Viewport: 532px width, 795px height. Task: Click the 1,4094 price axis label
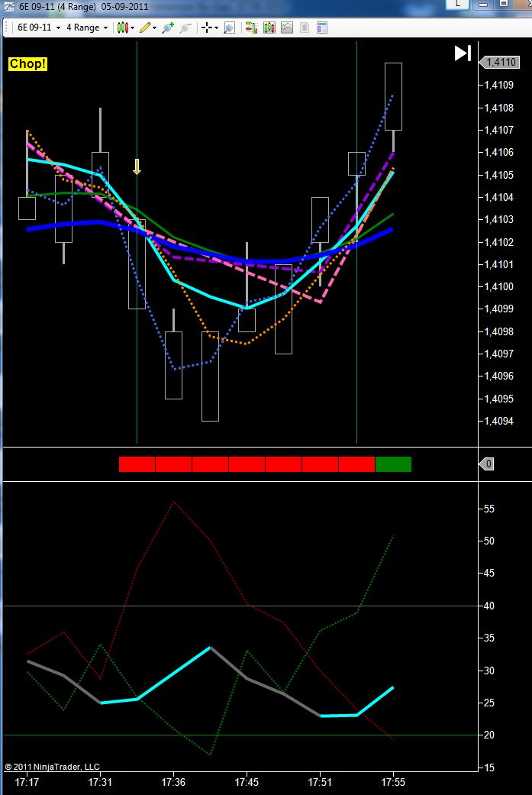[499, 421]
